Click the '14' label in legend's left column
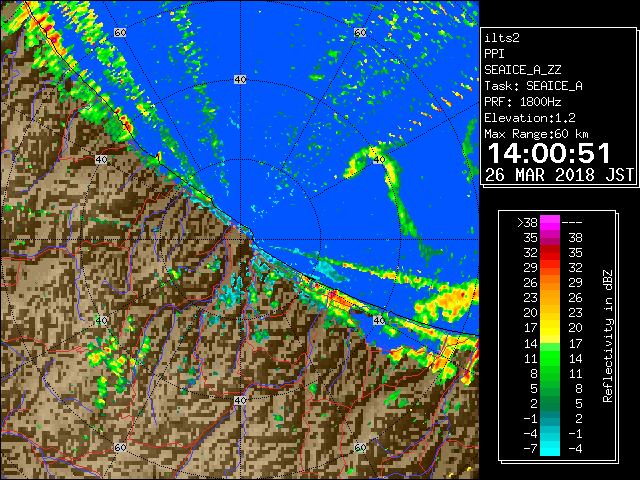Screen dimensions: 640x480 click(x=531, y=343)
